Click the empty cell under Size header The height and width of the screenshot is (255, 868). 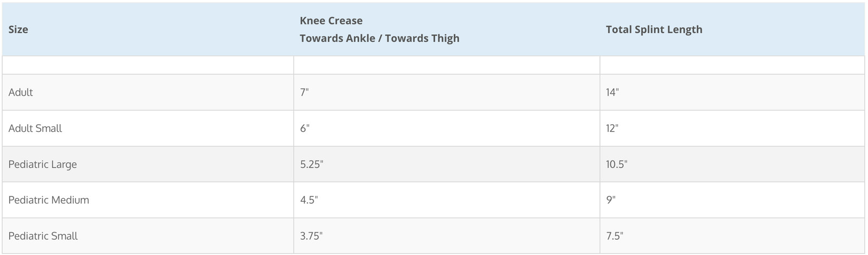(148, 65)
